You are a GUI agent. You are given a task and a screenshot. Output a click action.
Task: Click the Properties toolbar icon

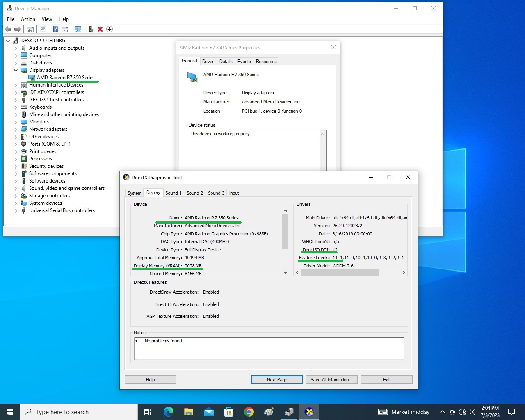(43, 29)
